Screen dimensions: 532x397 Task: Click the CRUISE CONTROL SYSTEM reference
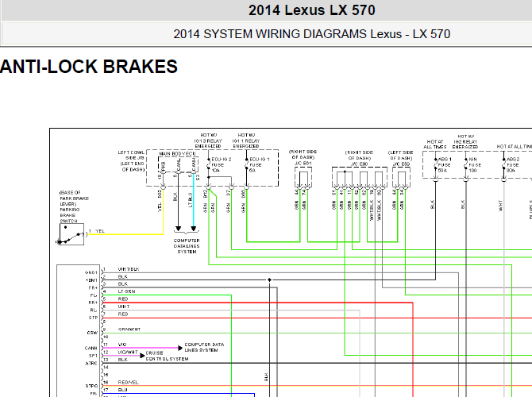(167, 356)
